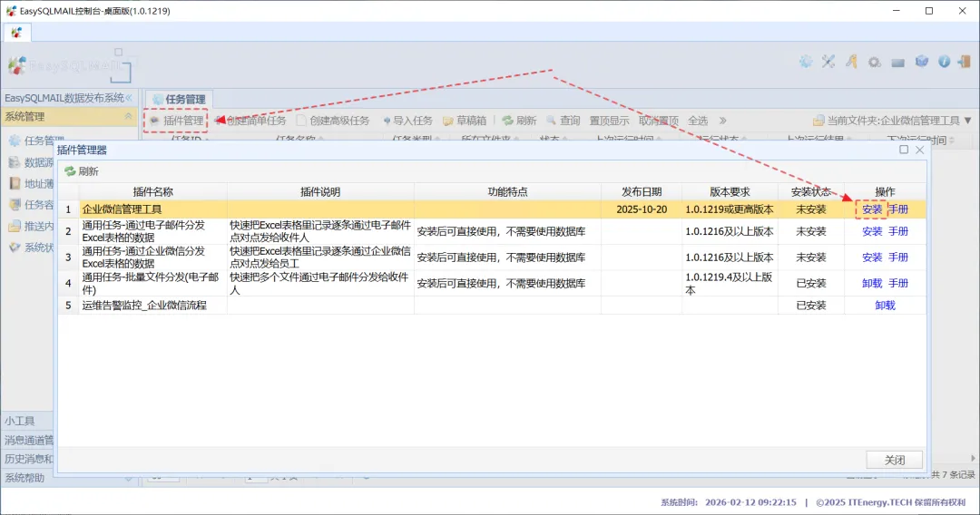Click the 发布日期 column header
Screen dimensions: 980x515
(642, 191)
